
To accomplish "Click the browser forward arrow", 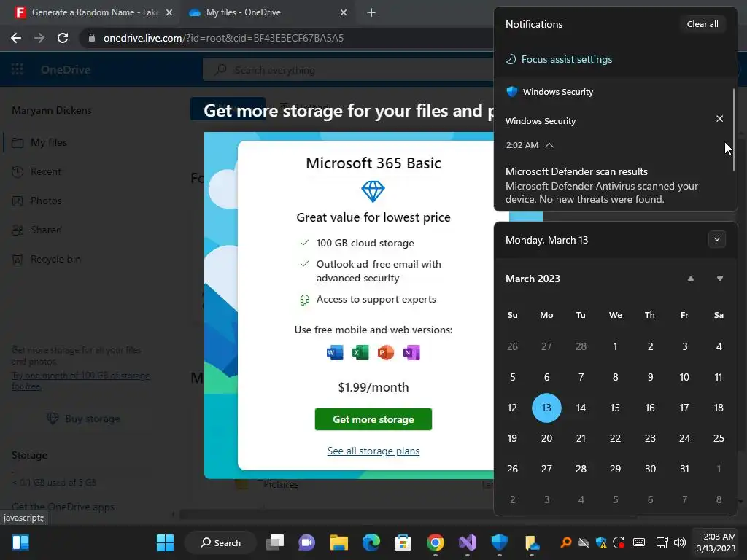I will click(39, 38).
